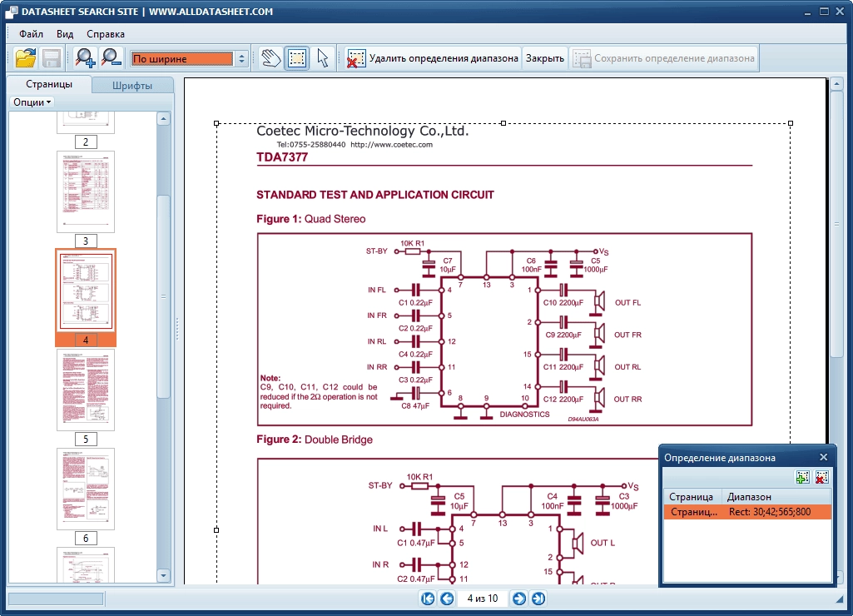The height and width of the screenshot is (616, 853).
Task: Open the Справка menu
Action: point(106,34)
